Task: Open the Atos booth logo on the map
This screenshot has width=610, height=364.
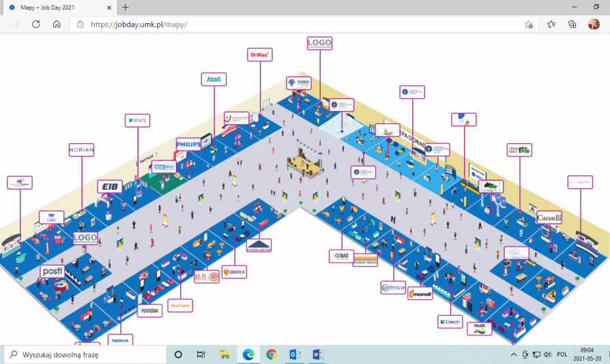Action: coord(214,79)
